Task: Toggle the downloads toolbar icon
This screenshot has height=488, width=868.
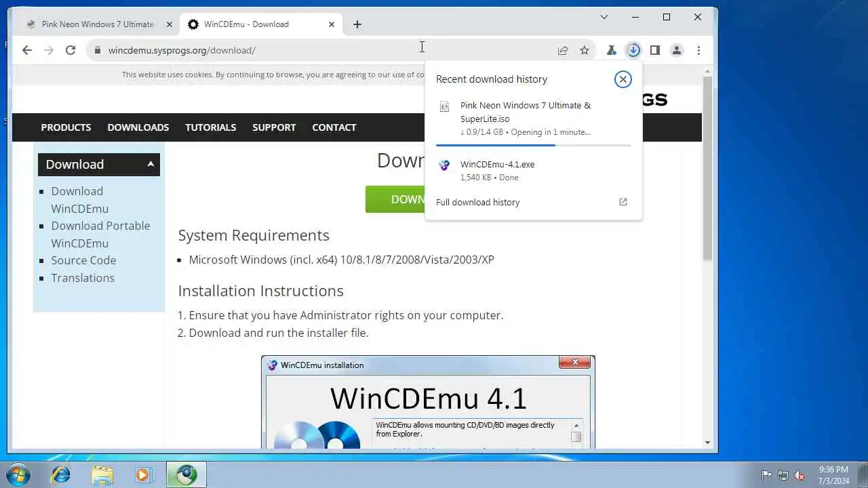Action: (633, 50)
